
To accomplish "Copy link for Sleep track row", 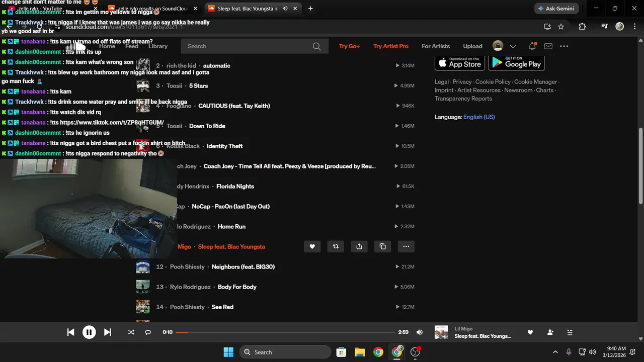I will pos(383,246).
